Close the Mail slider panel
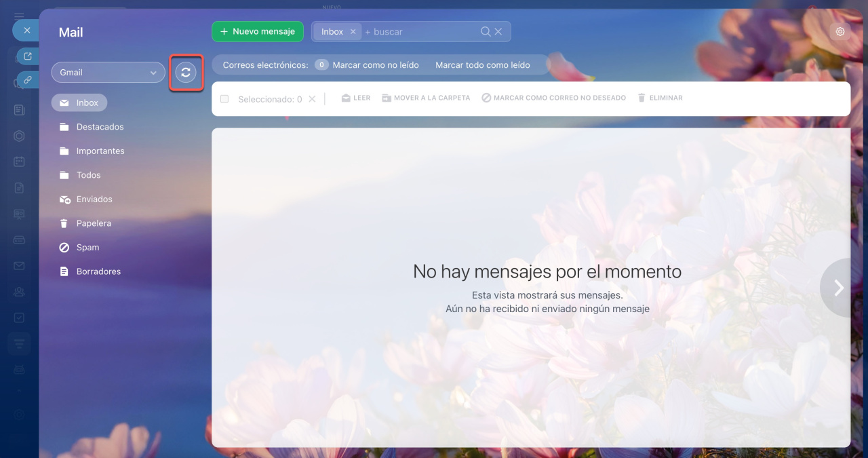Viewport: 868px width, 458px height. click(x=26, y=31)
